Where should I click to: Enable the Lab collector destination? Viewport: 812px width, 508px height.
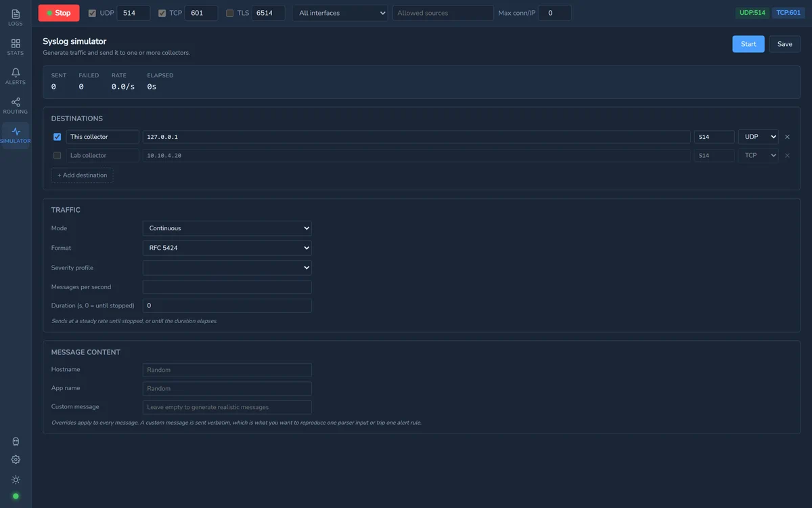(x=57, y=156)
